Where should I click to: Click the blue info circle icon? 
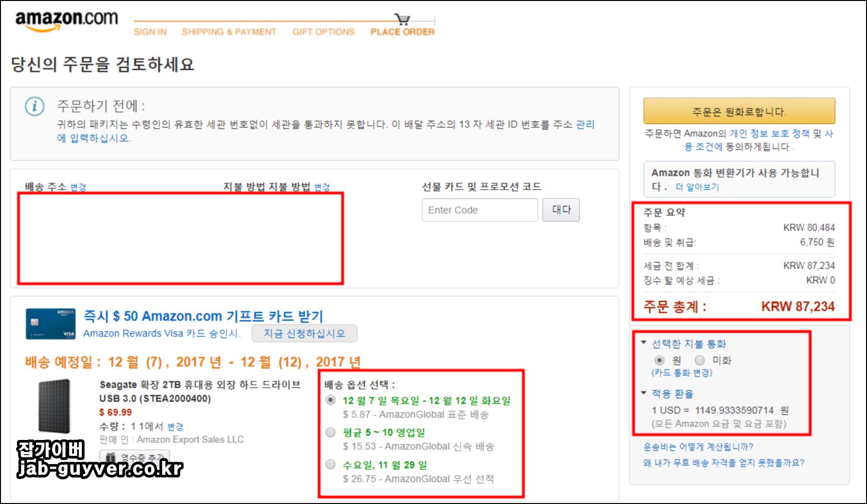[35, 106]
